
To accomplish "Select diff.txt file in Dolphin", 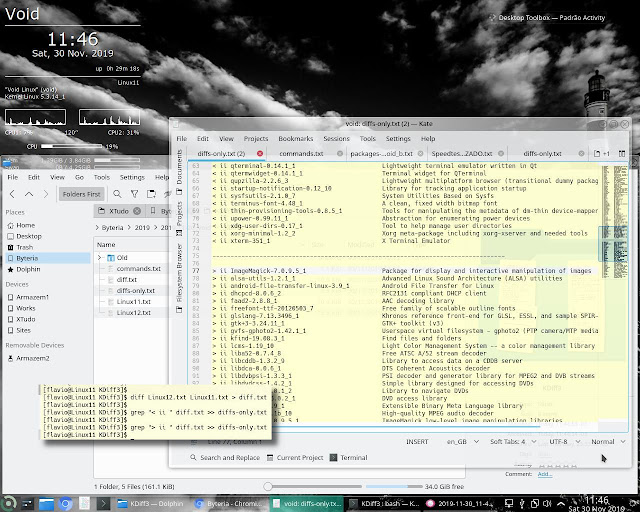I will (127, 280).
